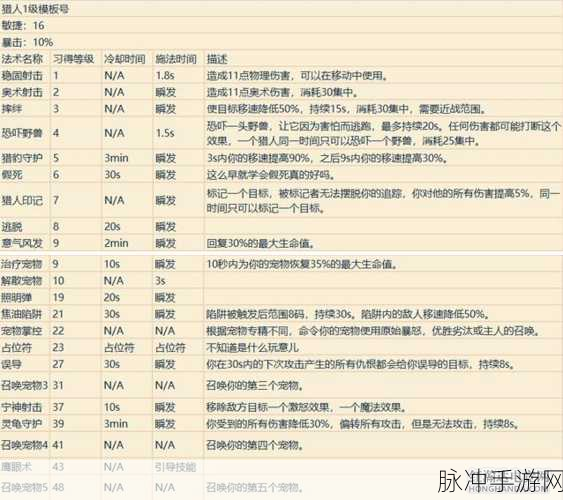Select the 意气风发 spell name cell

coord(22,243)
